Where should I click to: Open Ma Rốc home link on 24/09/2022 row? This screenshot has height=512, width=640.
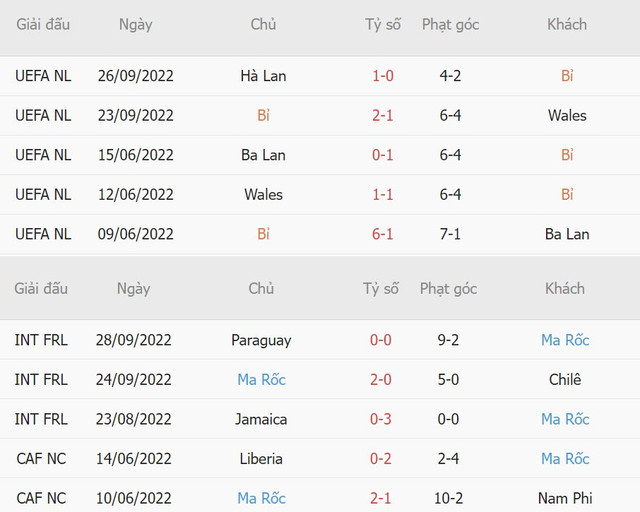(x=261, y=379)
